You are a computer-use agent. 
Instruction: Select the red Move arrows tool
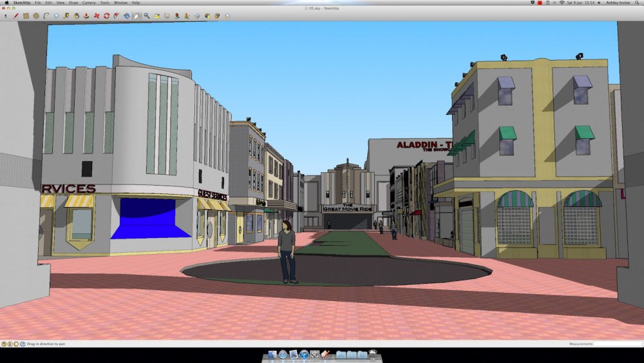pyautogui.click(x=97, y=15)
